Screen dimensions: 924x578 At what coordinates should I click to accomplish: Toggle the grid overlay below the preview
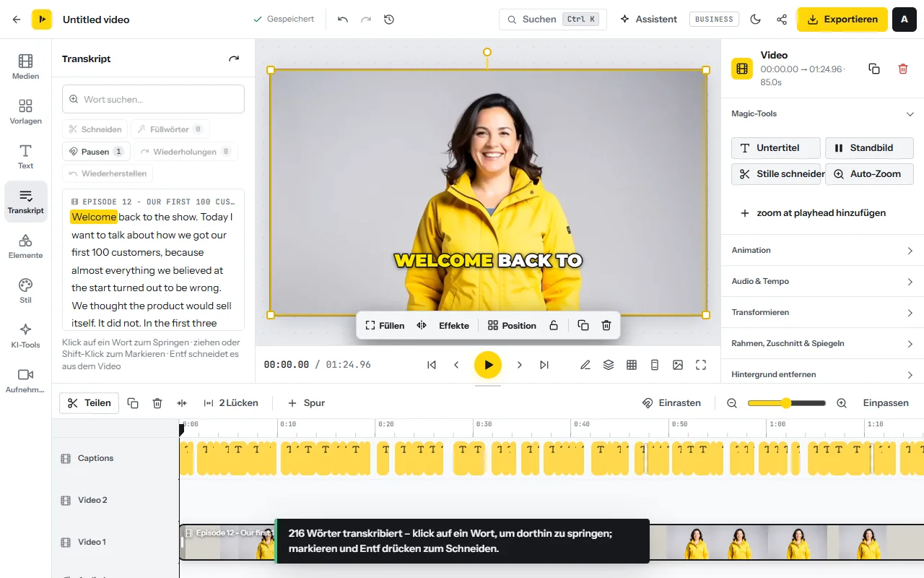pyautogui.click(x=632, y=365)
